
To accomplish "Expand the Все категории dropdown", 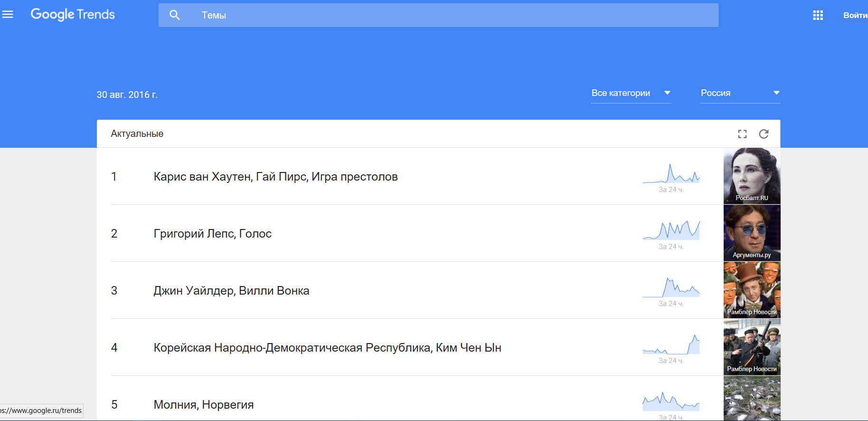I will click(x=631, y=93).
